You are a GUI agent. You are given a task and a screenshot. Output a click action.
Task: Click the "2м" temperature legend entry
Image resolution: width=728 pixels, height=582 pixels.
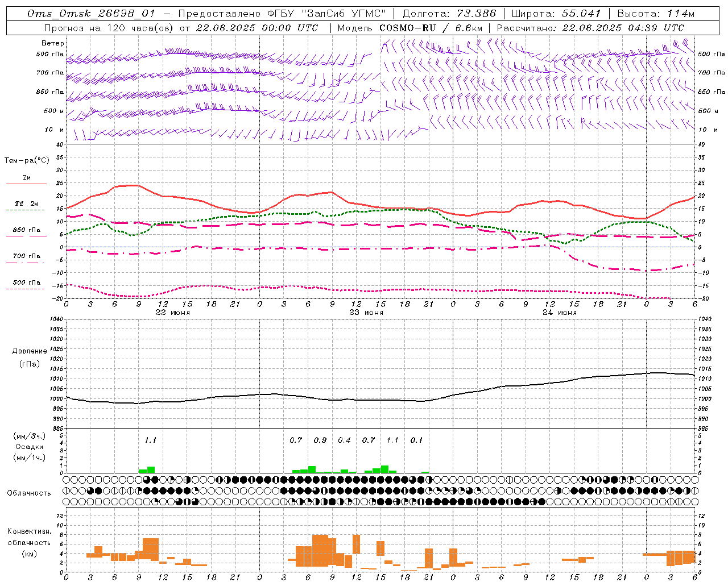27,178
